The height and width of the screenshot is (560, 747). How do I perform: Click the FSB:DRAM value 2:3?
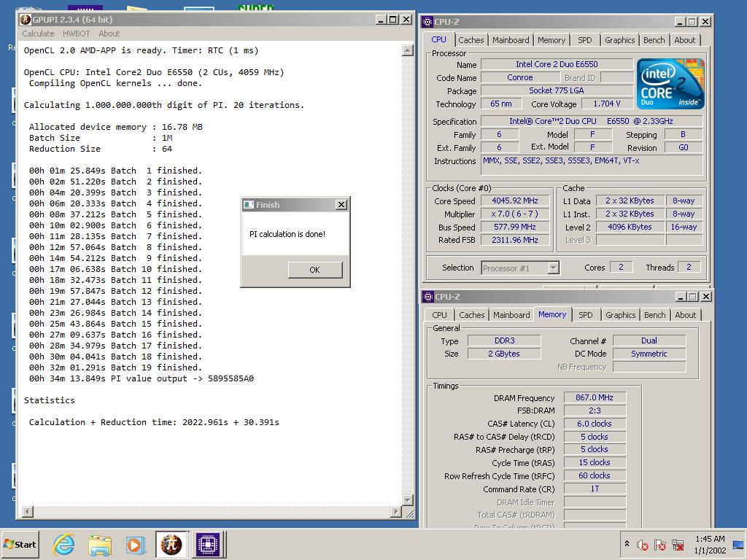[594, 411]
